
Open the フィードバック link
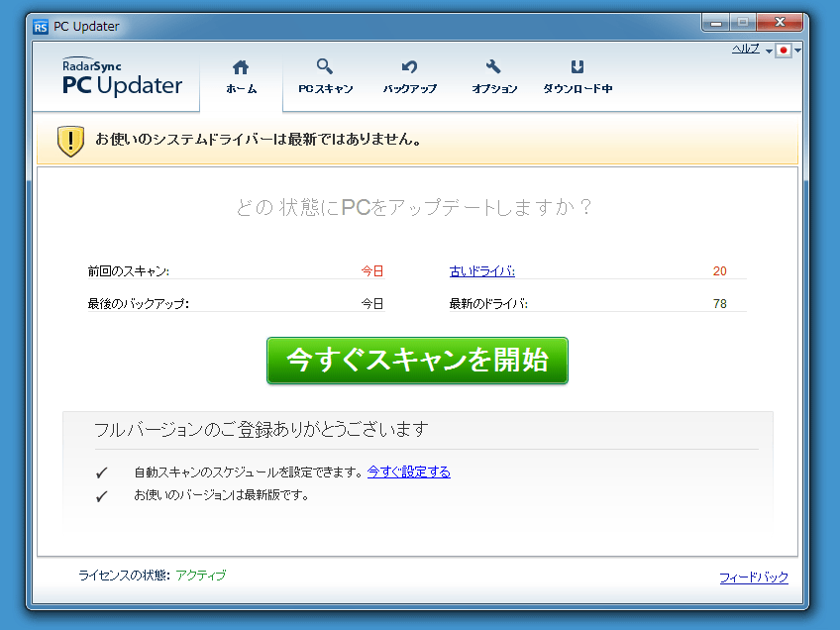(754, 577)
